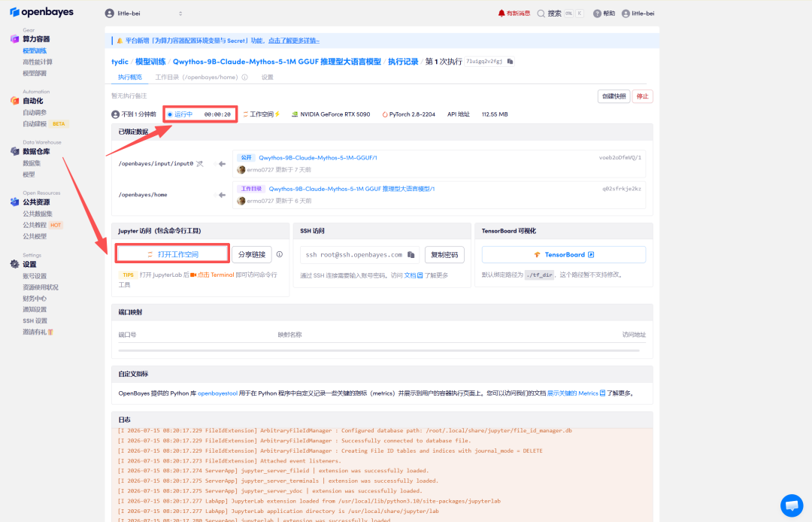812x522 pixels.
Task: Open the 公共资源 section icon
Action: (x=14, y=202)
